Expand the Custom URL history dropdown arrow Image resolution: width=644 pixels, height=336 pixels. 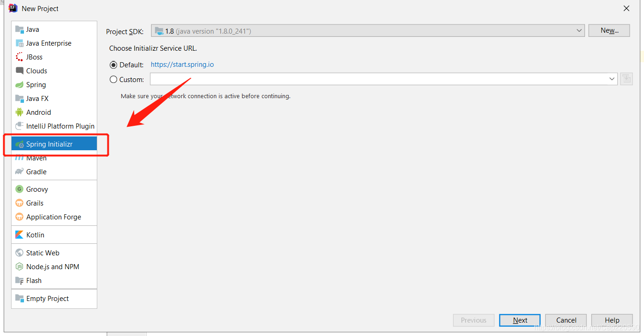[x=612, y=79]
